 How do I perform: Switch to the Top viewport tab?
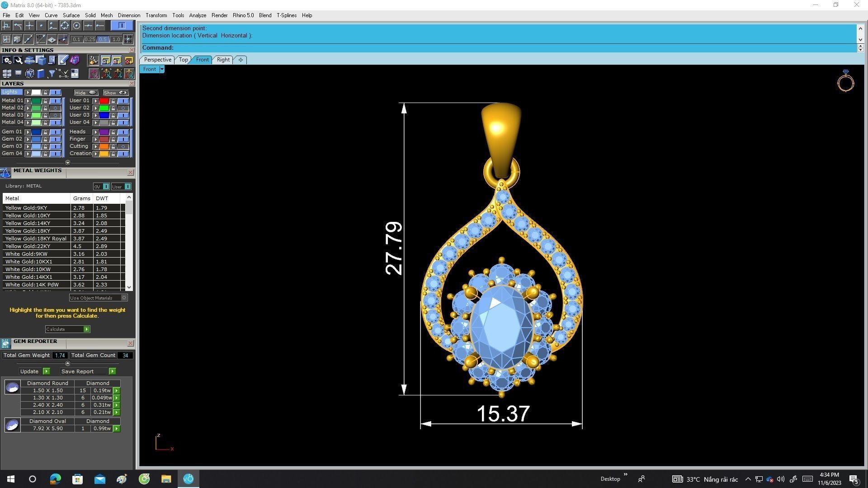point(183,60)
